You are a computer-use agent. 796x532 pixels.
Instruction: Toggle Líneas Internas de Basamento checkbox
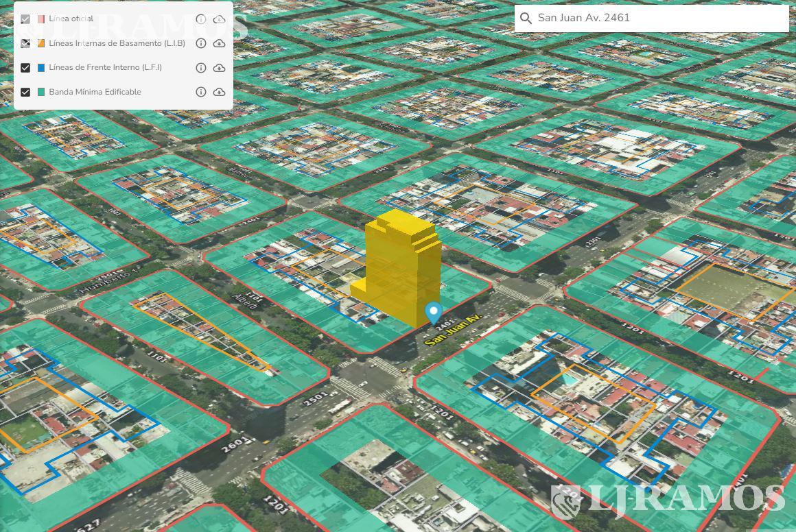pos(25,44)
